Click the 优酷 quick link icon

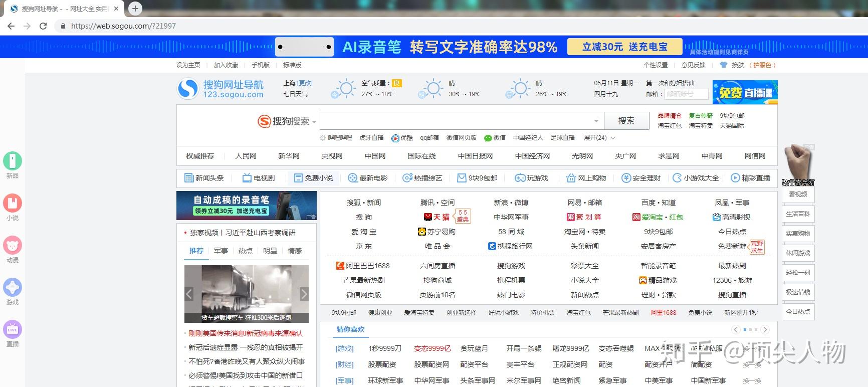coord(395,138)
